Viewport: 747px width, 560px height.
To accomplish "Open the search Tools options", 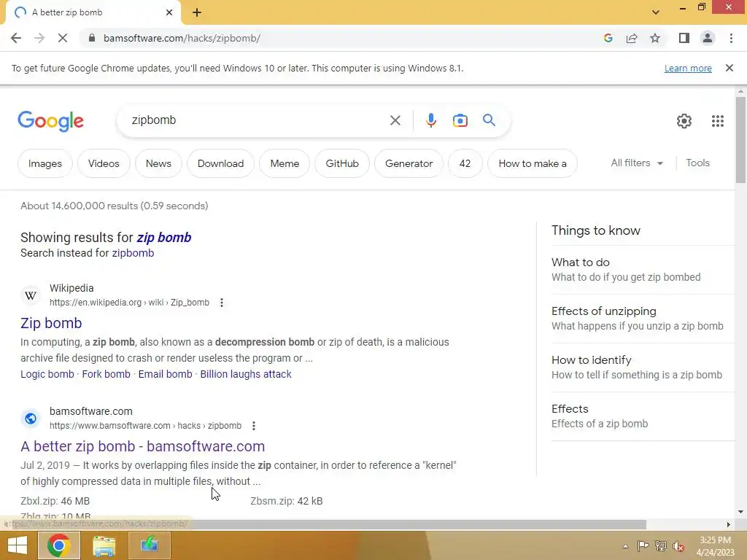I will pos(697,163).
